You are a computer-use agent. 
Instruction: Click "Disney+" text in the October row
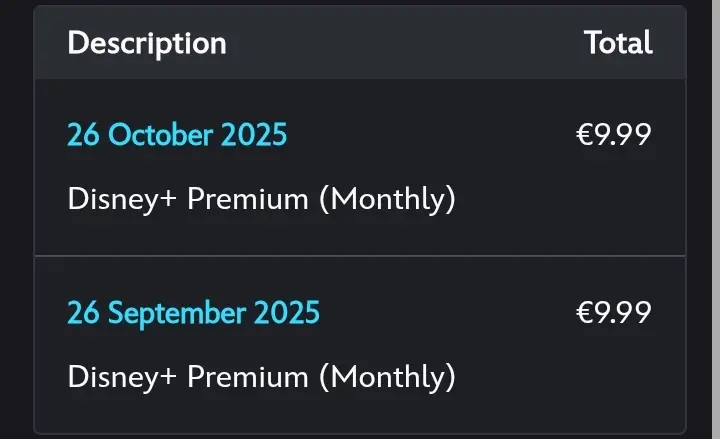tap(122, 200)
